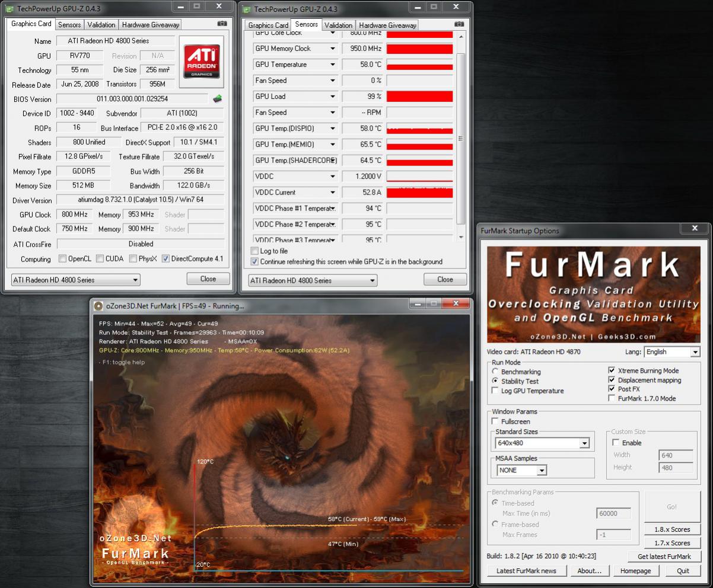Viewport: 713px width, 588px height.
Task: Select the Benchmarking run mode radio button
Action: (495, 372)
